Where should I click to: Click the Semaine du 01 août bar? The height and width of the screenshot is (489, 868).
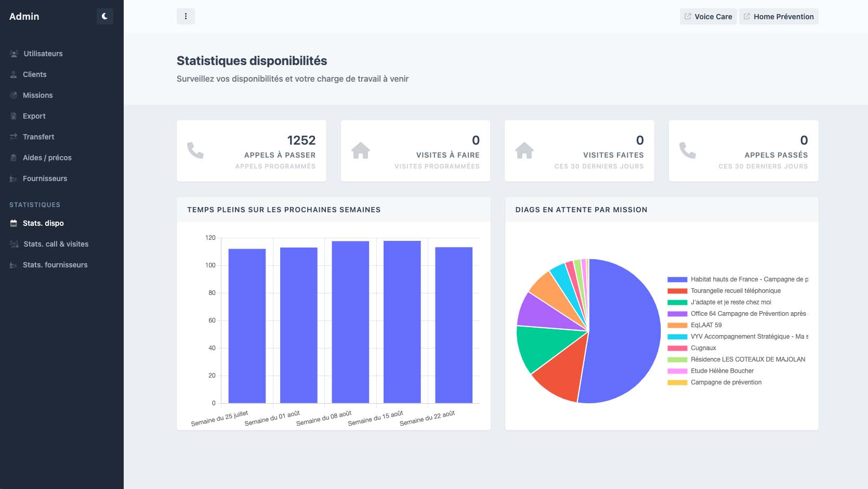click(299, 325)
